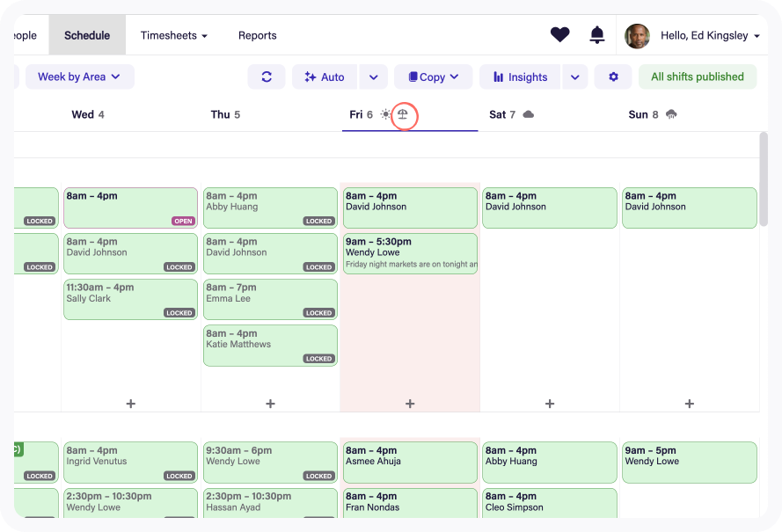Open the notifications bell
The image size is (782, 532).
[597, 35]
